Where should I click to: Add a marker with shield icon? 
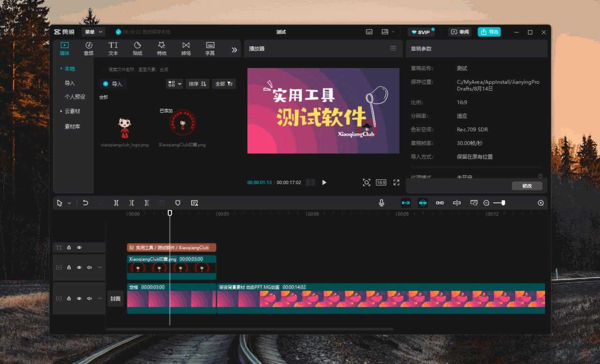pyautogui.click(x=178, y=203)
